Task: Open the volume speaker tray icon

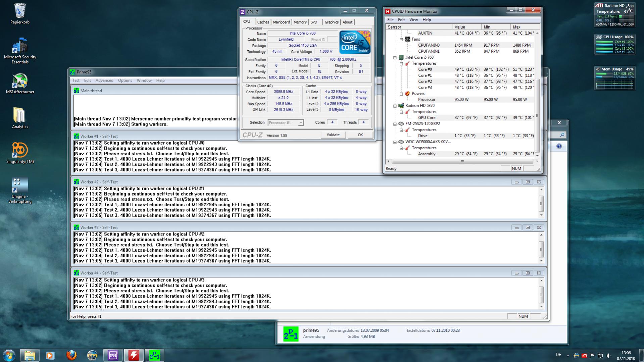Action: coord(608,355)
